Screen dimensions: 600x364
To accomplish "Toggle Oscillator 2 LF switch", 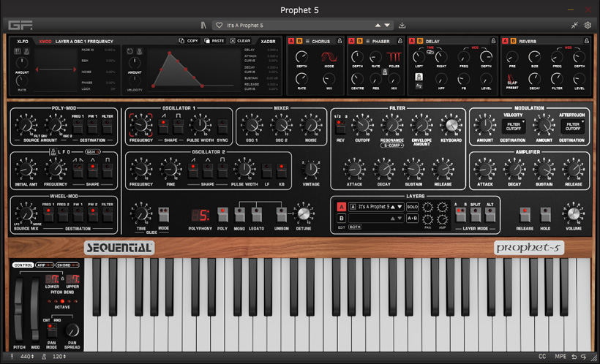I will [x=267, y=170].
